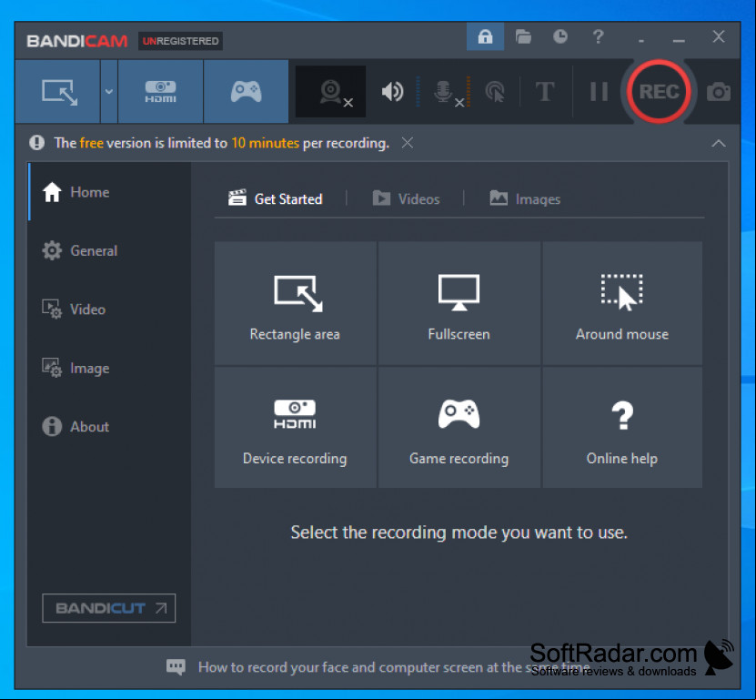Open the screen recording mode dropdown arrow
756x700 pixels.
pos(109,92)
